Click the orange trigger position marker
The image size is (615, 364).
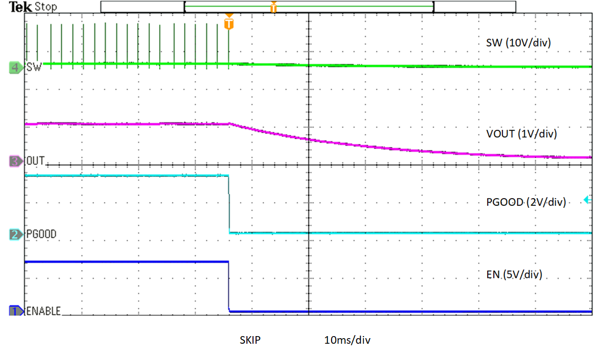point(228,23)
